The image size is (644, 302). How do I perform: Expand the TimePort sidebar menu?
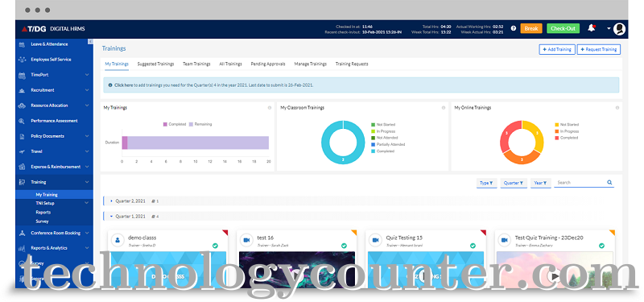pos(87,75)
